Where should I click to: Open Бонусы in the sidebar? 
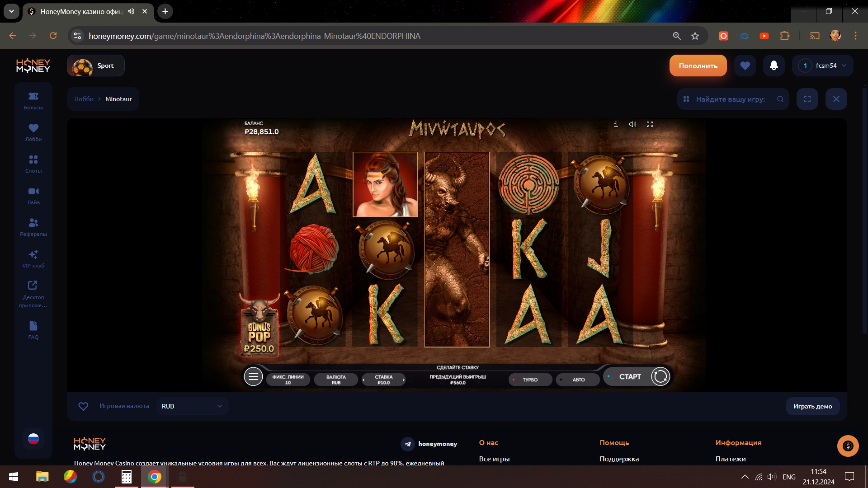[33, 101]
